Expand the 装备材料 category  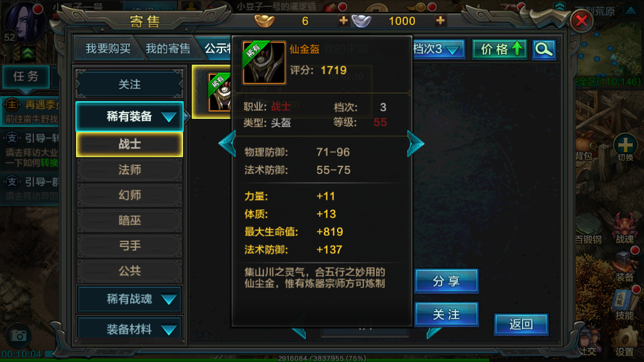point(130,329)
